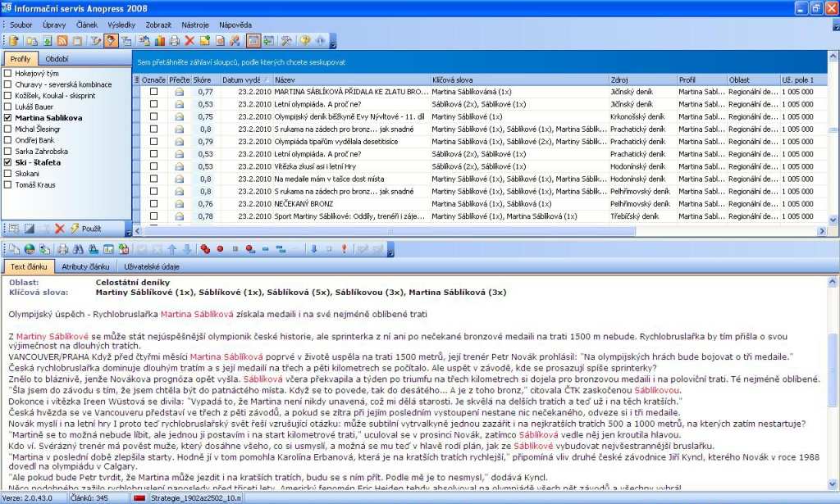Sort by Datum vydé column header
Image resolution: width=840 pixels, height=504 pixels.
[x=245, y=79]
